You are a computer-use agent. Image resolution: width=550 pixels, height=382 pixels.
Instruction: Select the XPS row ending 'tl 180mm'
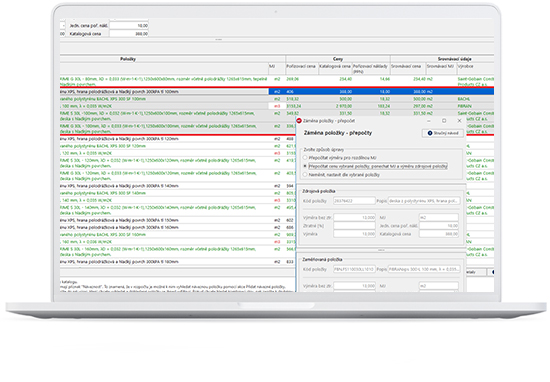point(177,262)
